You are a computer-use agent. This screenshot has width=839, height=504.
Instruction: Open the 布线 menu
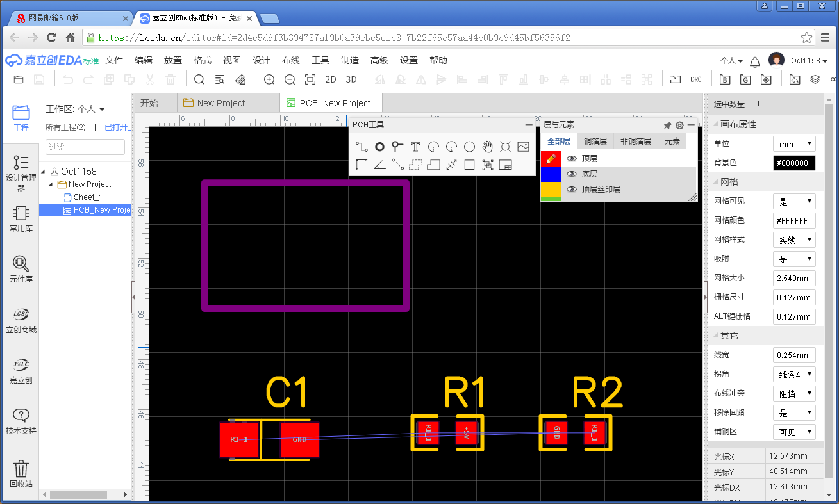(291, 60)
